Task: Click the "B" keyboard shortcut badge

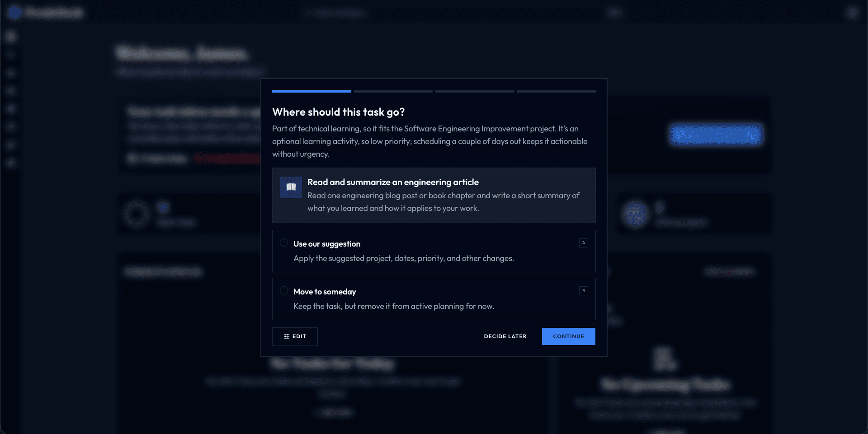Action: (584, 291)
